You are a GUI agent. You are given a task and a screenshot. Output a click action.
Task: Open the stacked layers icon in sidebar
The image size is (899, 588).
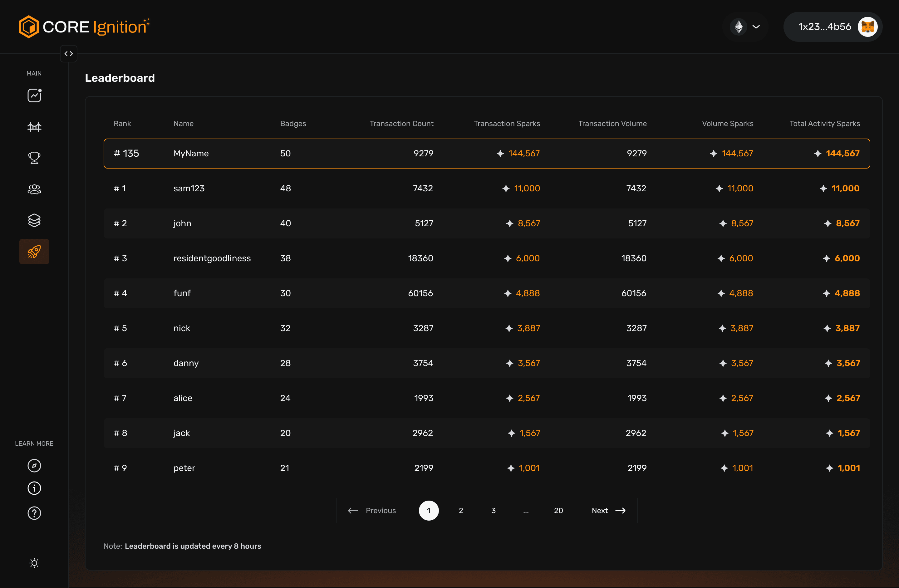(x=34, y=220)
